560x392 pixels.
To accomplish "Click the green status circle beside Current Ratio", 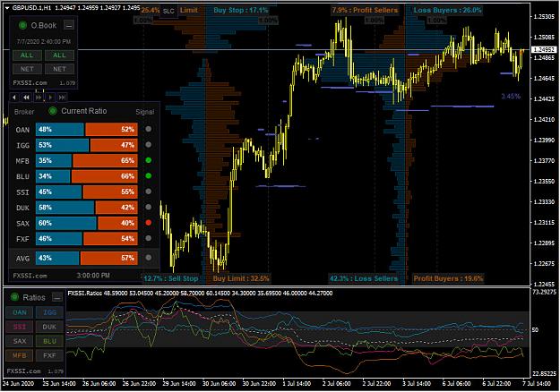I will click(x=53, y=111).
